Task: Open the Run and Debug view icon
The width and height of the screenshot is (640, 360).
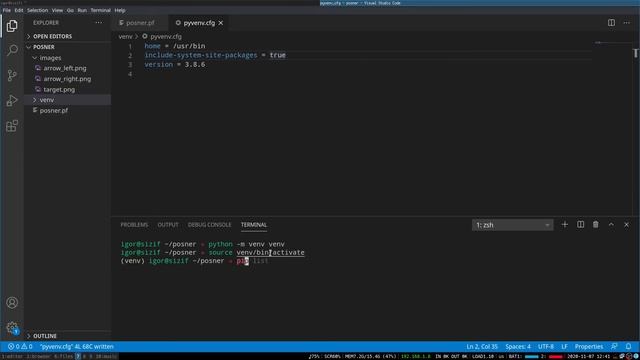Action: [12, 100]
